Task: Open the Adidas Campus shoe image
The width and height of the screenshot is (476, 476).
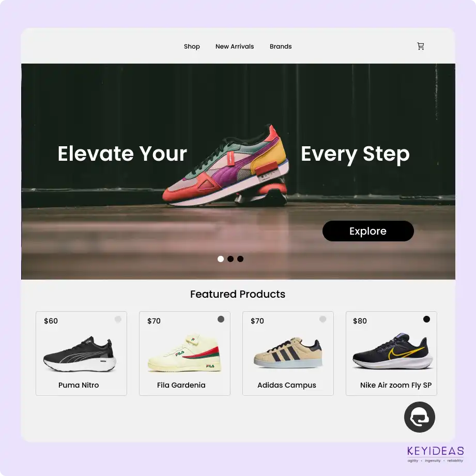Action: [288, 353]
